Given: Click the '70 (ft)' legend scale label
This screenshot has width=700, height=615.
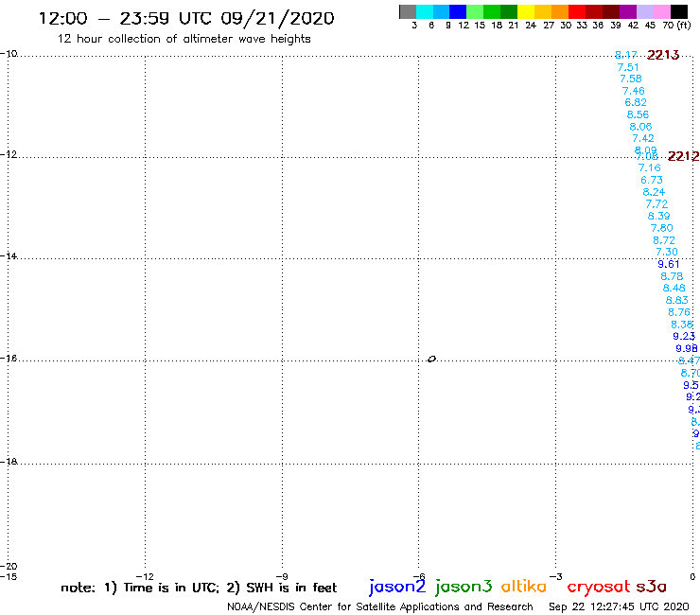Looking at the screenshot, I should click(676, 25).
